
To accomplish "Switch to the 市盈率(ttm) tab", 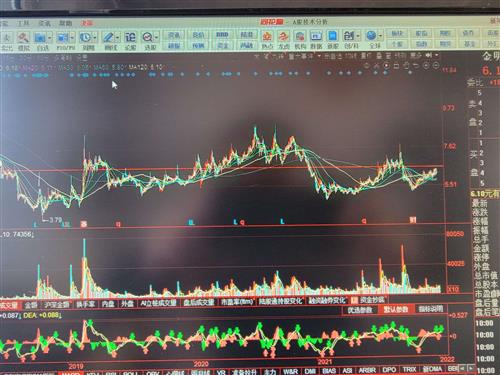I will click(237, 302).
